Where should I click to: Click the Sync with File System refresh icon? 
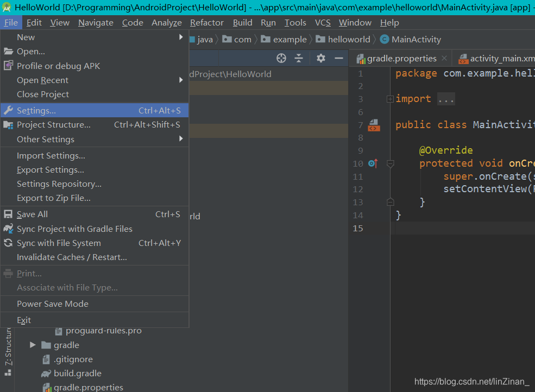(x=8, y=243)
